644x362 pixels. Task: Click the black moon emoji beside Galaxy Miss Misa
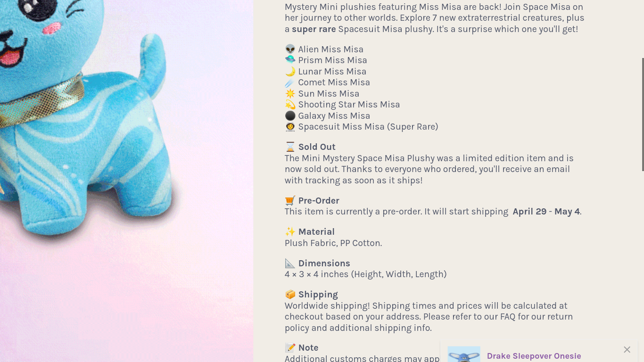pyautogui.click(x=290, y=115)
